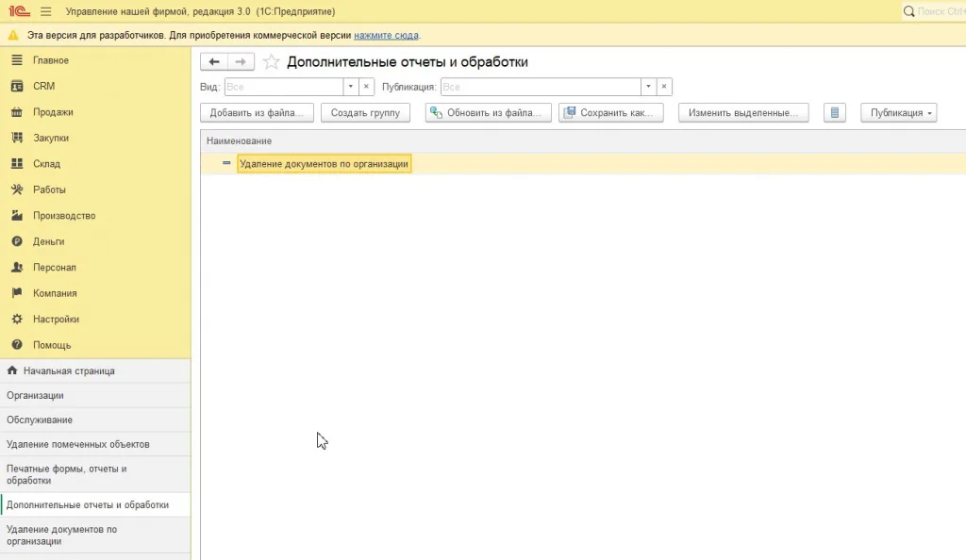Select the Удаление документов по организации row
This screenshot has height=560, width=966.
click(x=583, y=164)
